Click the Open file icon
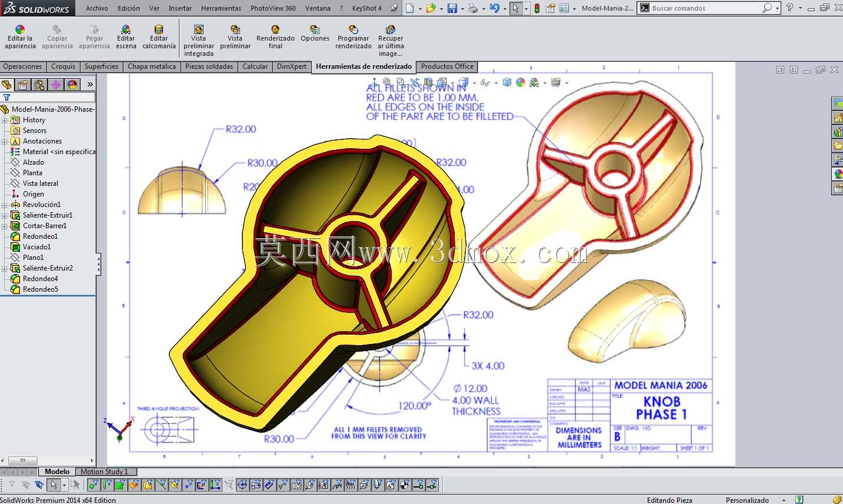 (431, 8)
